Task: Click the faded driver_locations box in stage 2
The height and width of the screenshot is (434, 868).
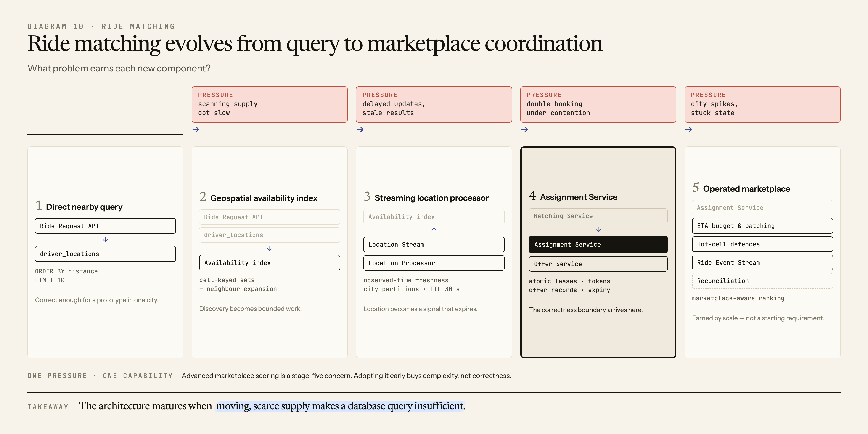Action: [270, 235]
